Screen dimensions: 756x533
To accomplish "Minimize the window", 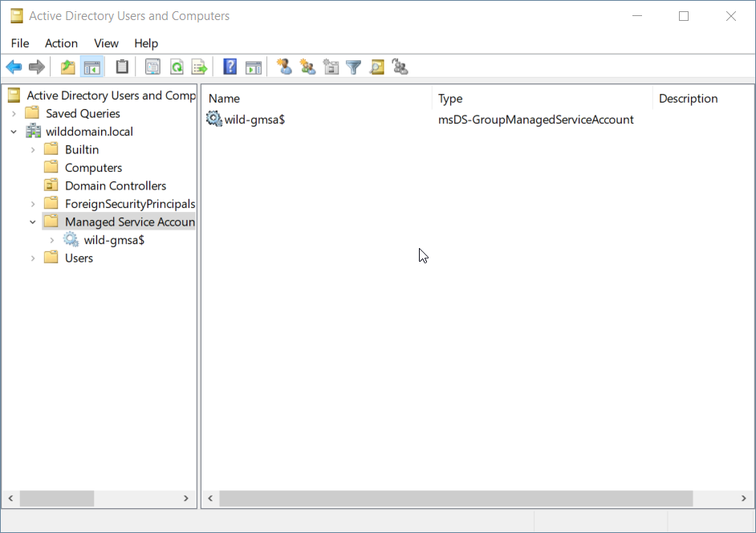I will (637, 16).
